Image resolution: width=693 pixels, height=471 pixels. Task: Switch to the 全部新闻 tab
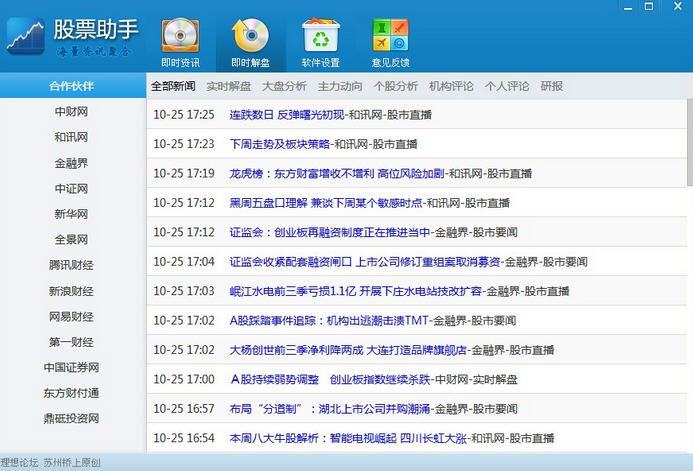pos(173,86)
